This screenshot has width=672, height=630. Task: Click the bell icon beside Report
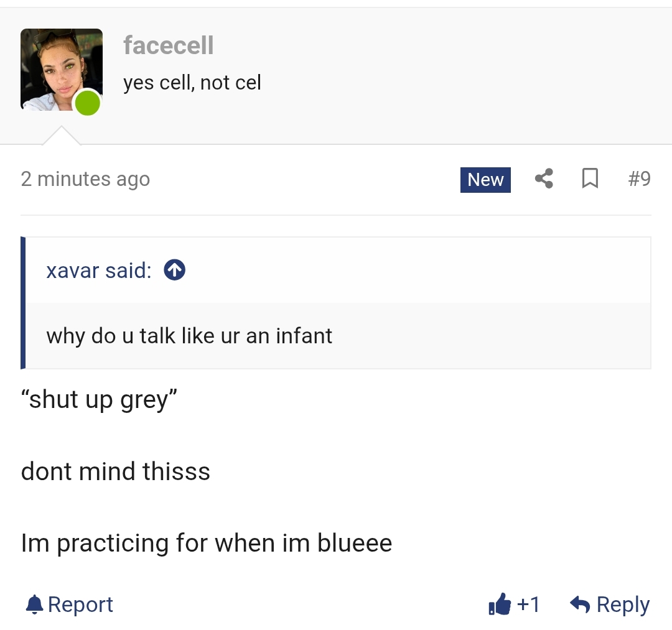(x=34, y=605)
